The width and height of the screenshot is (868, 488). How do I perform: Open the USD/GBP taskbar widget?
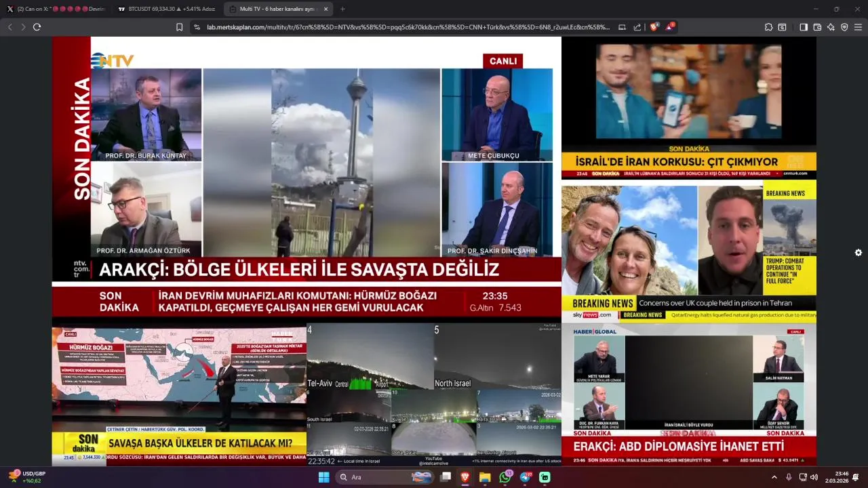[x=27, y=477]
